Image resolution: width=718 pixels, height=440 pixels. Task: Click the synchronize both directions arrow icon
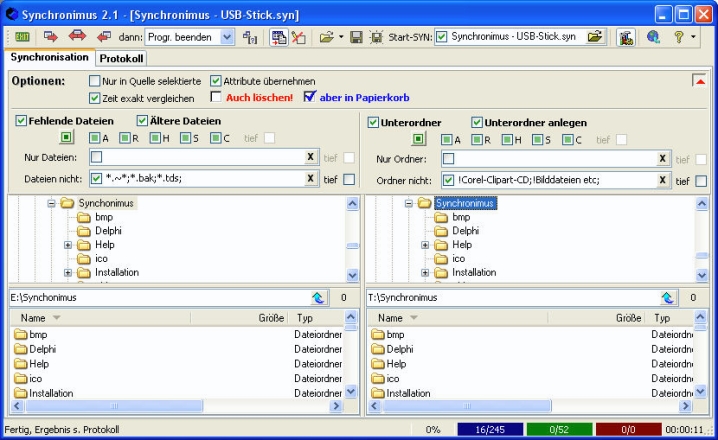click(x=77, y=37)
